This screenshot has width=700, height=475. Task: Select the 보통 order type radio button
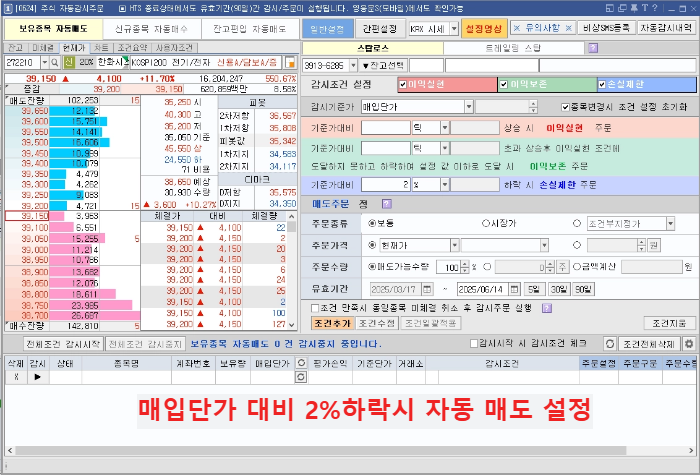(372, 223)
